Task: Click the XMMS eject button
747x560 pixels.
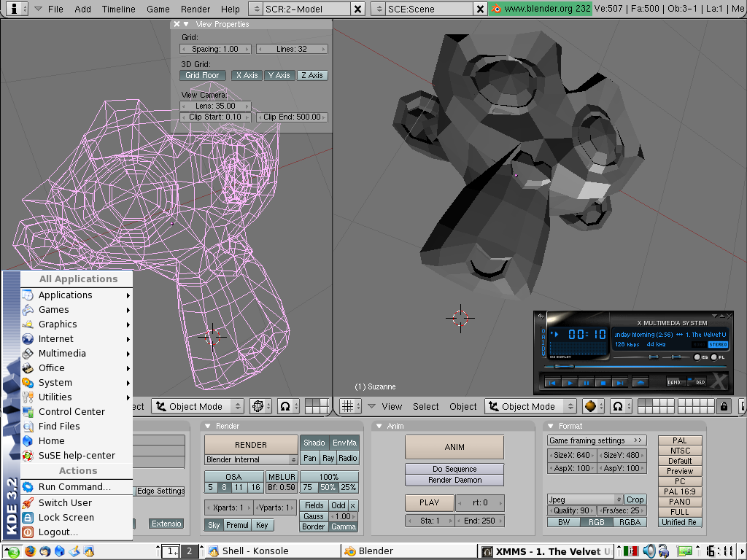Action: (x=640, y=382)
